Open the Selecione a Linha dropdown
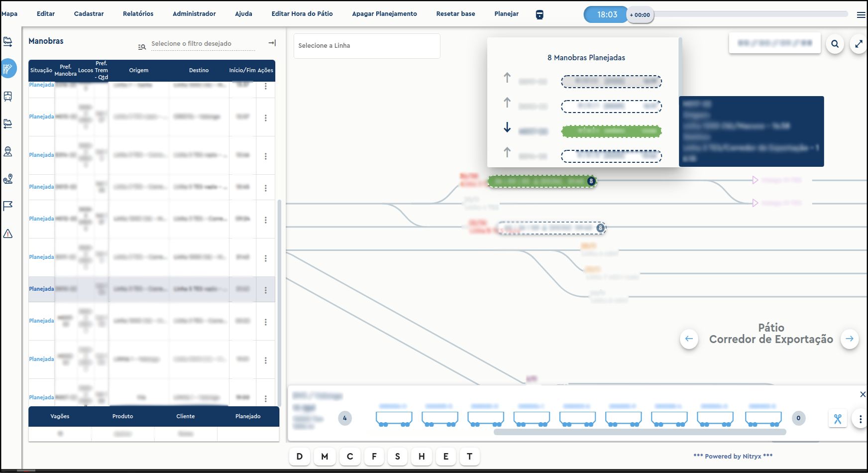This screenshot has width=868, height=473. click(367, 46)
